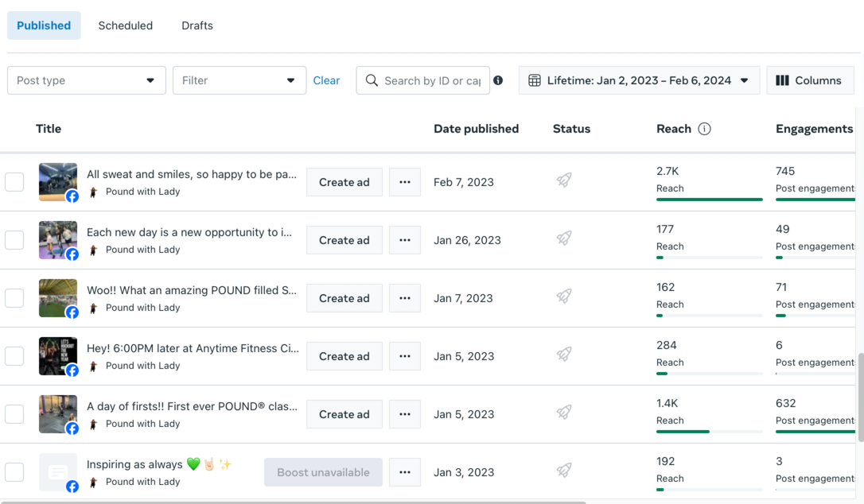Click the Reach info icon

pos(704,129)
